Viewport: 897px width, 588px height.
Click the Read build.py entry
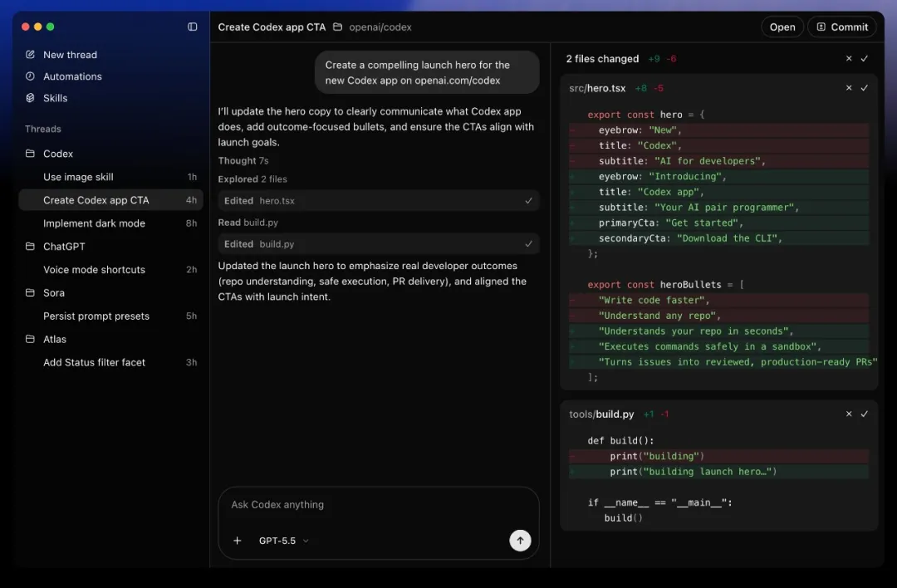[x=248, y=223]
